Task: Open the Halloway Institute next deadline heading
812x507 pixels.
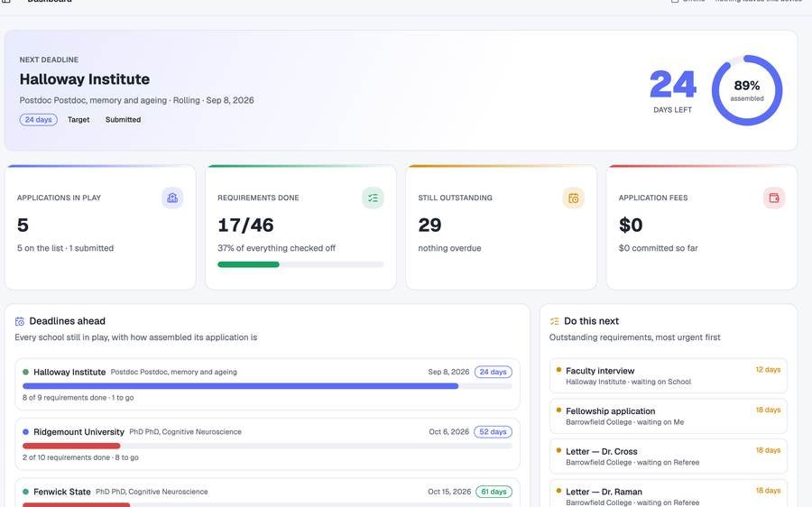Action: tap(85, 79)
